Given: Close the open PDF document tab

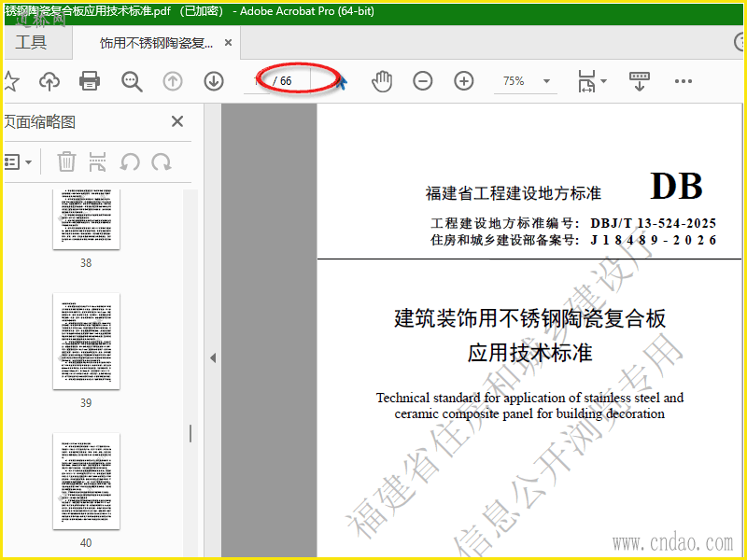Looking at the screenshot, I should [228, 43].
